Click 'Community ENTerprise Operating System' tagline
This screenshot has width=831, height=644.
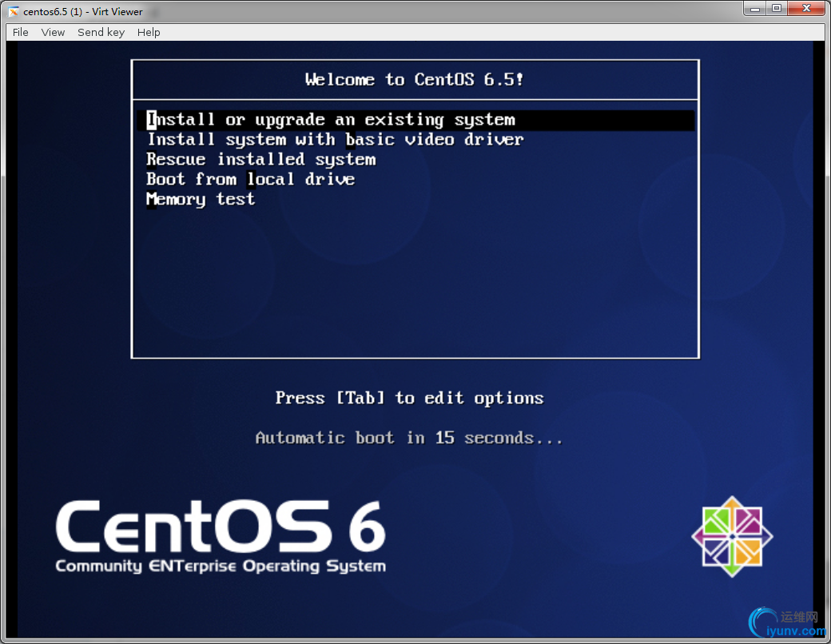pos(221,566)
